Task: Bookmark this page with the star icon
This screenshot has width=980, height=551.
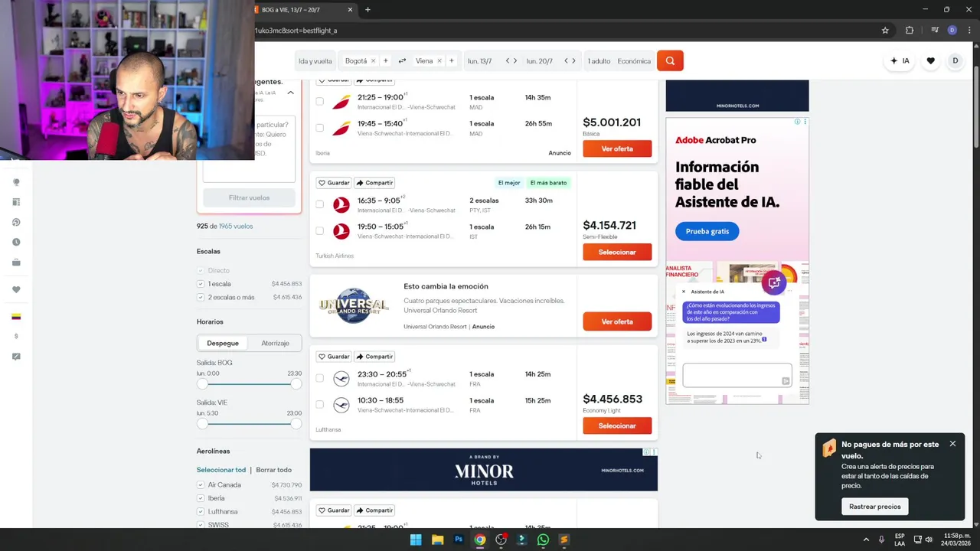Action: click(x=885, y=31)
